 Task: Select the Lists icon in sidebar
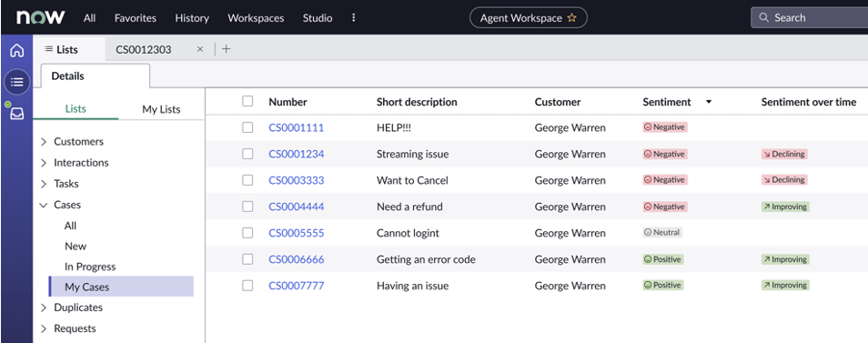(17, 83)
